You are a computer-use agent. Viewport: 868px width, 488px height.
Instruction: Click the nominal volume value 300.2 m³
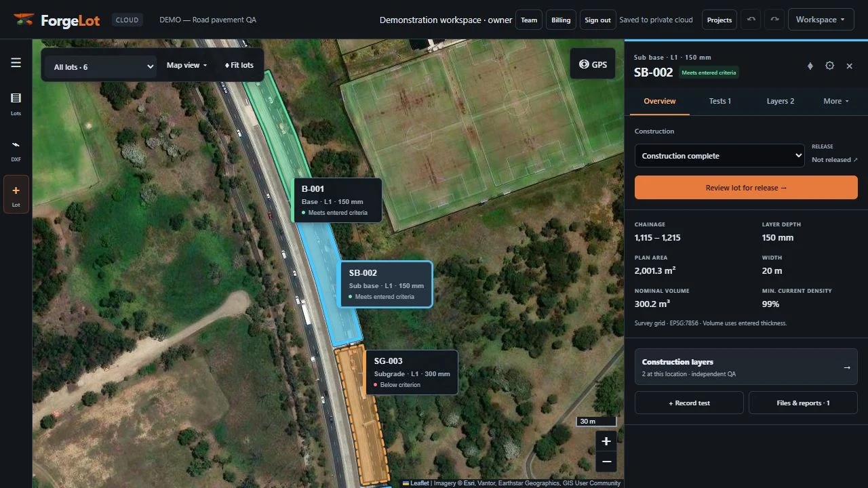coord(652,304)
